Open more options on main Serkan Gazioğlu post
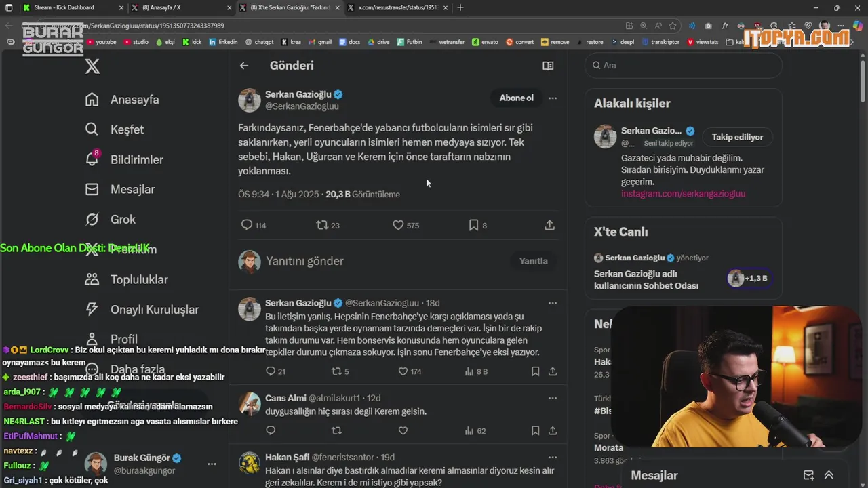 (x=553, y=98)
